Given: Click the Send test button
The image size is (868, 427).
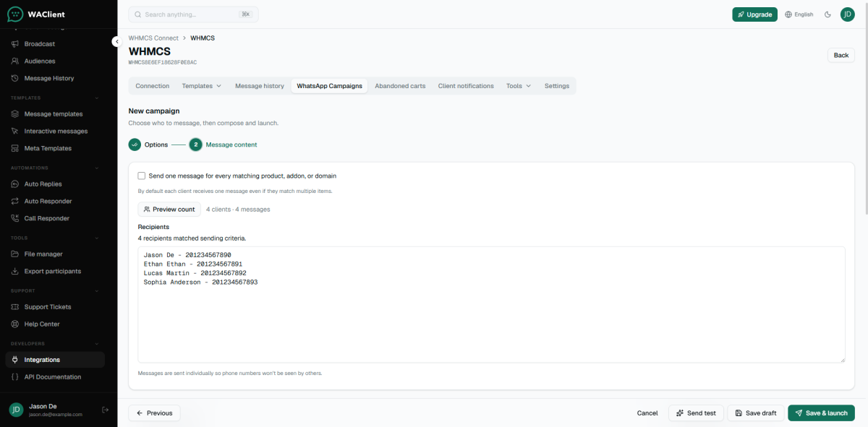Looking at the screenshot, I should (x=696, y=413).
